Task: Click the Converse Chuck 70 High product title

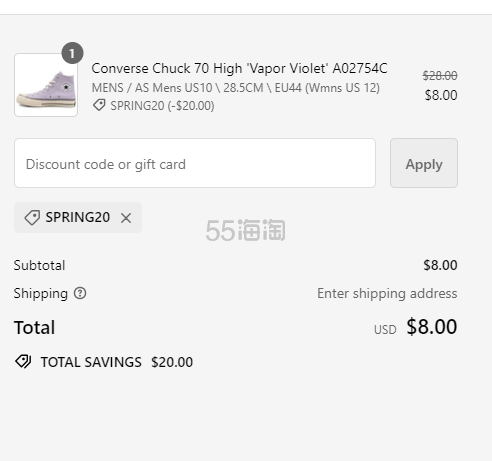Action: (x=239, y=68)
